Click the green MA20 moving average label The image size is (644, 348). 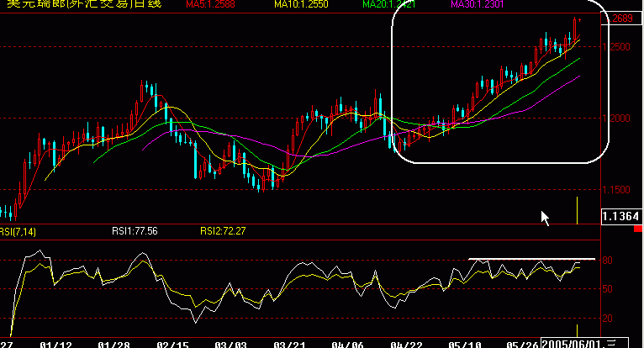(x=389, y=4)
